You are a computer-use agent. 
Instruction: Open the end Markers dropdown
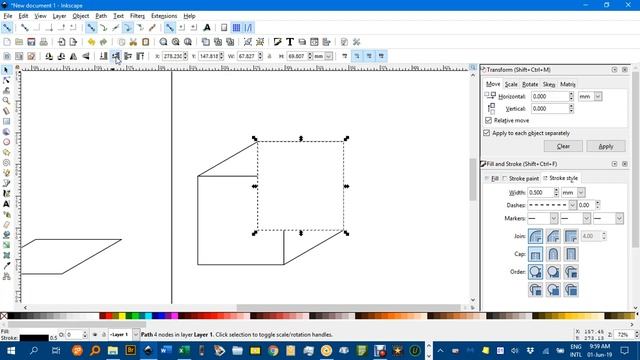(x=619, y=218)
